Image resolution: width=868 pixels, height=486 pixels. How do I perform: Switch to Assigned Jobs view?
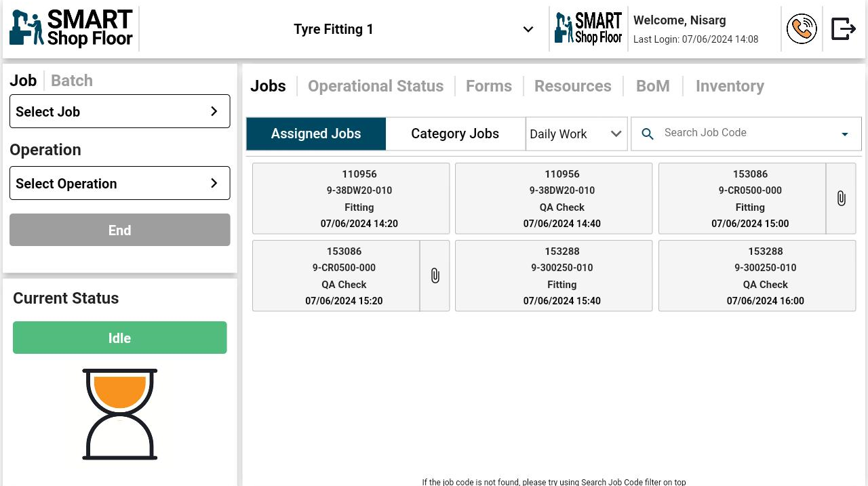point(316,134)
